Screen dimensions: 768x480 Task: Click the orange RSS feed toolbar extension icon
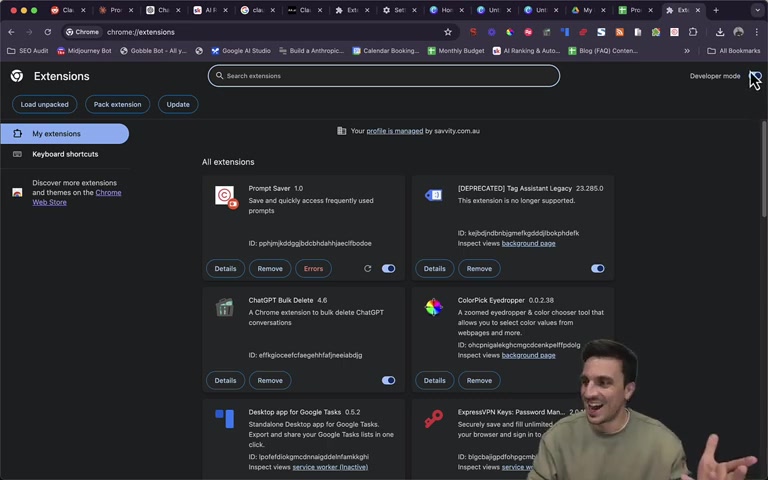pyautogui.click(x=620, y=32)
